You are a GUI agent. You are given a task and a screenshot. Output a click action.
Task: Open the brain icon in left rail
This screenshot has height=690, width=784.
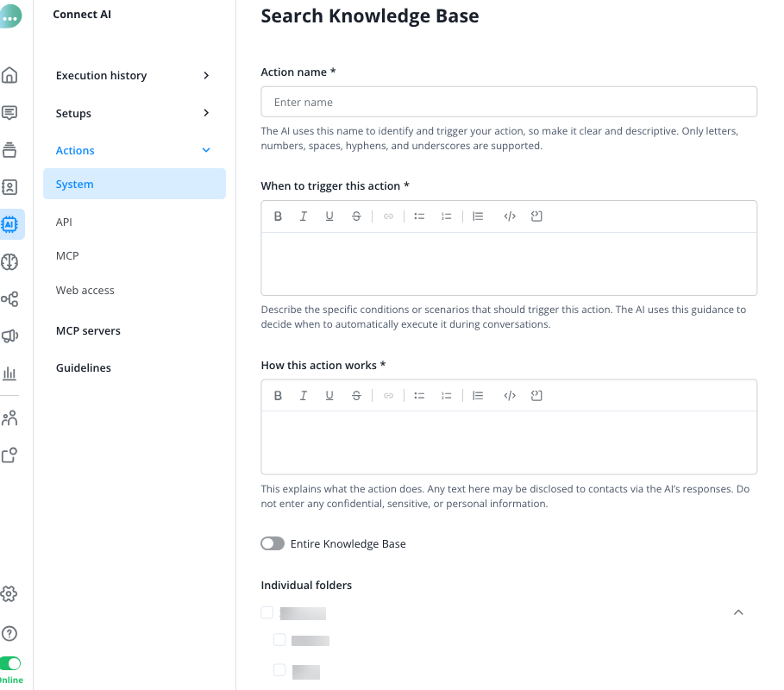9,262
